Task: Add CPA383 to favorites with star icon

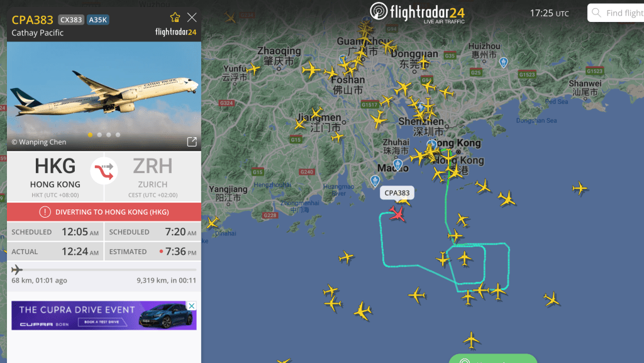Action: coord(175,17)
